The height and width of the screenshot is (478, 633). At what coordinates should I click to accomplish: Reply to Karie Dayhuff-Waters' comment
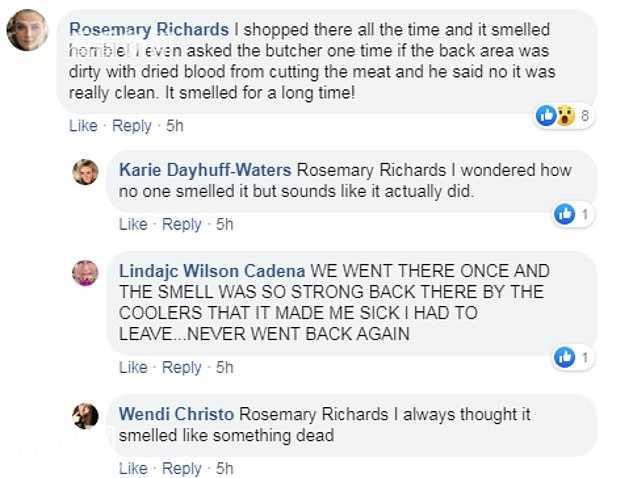(x=182, y=224)
